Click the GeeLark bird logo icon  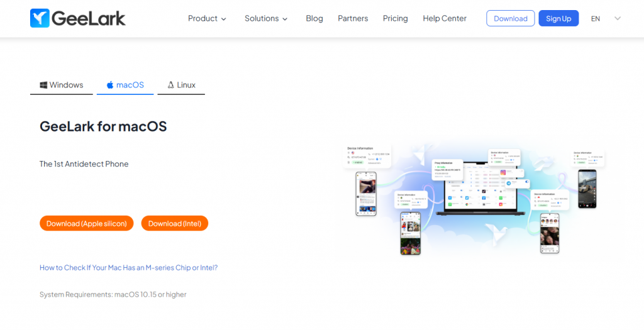40,18
